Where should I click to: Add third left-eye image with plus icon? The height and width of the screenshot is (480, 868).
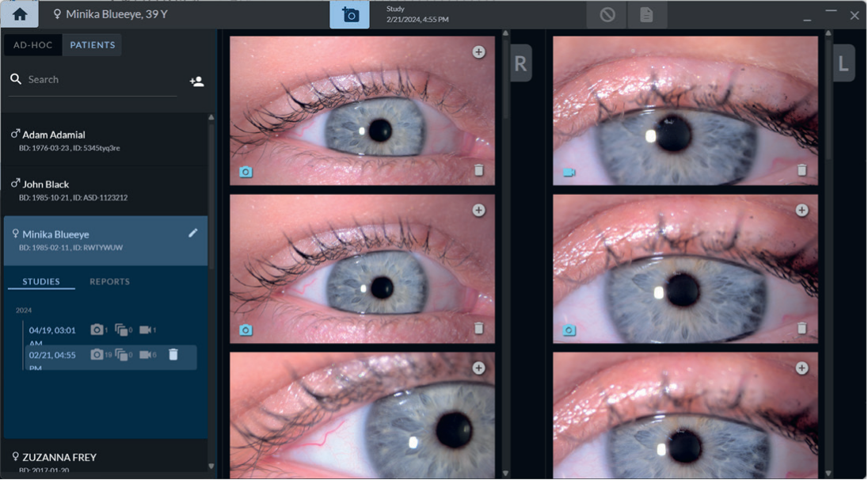pos(802,368)
